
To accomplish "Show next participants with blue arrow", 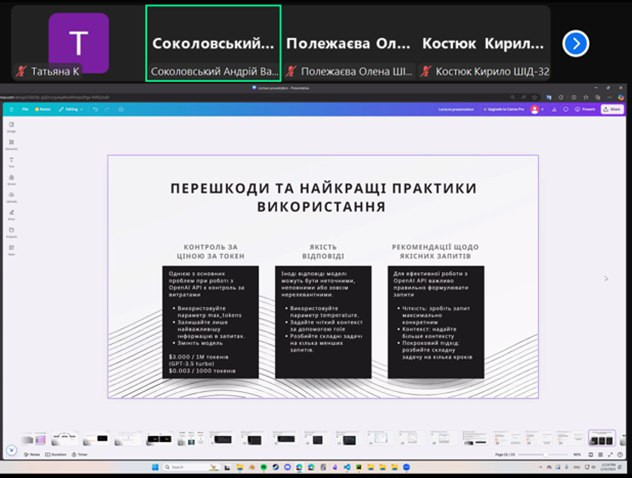I will click(576, 44).
